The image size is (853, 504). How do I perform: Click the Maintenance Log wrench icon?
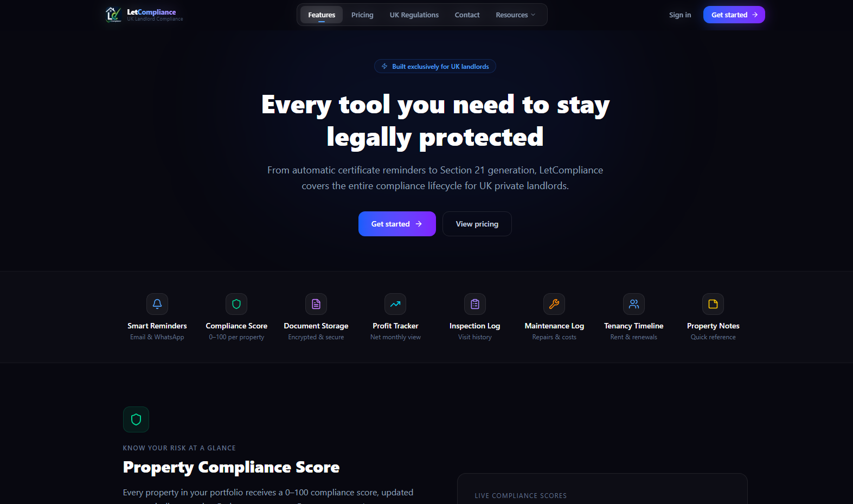pyautogui.click(x=554, y=304)
